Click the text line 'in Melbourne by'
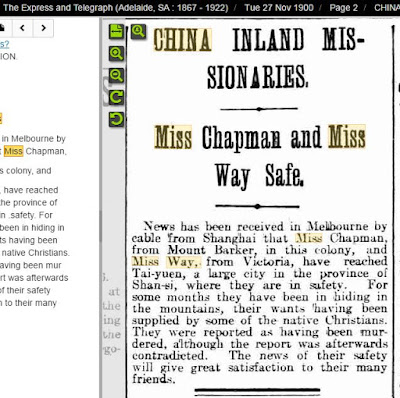The width and height of the screenshot is (400, 398). [33, 139]
